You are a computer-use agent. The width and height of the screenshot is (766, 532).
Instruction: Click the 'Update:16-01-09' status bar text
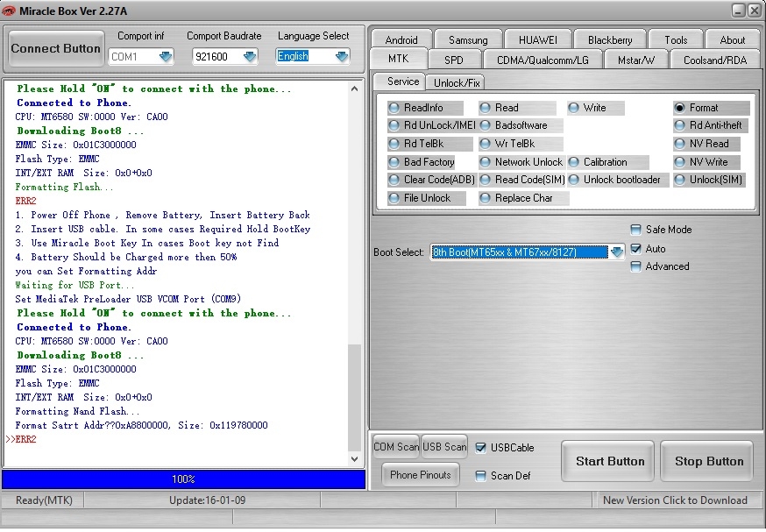[207, 500]
